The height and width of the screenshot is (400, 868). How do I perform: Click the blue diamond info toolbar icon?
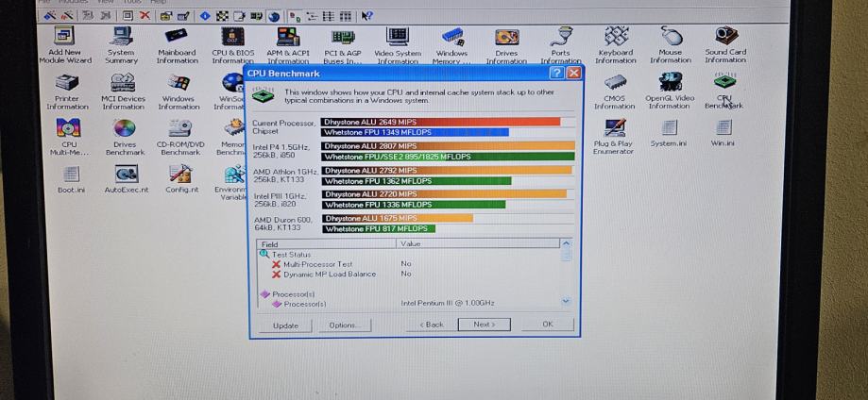coord(205,15)
